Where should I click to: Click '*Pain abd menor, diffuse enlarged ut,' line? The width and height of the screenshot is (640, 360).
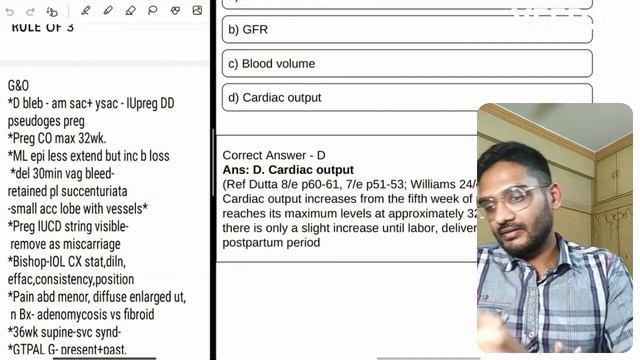pyautogui.click(x=97, y=297)
